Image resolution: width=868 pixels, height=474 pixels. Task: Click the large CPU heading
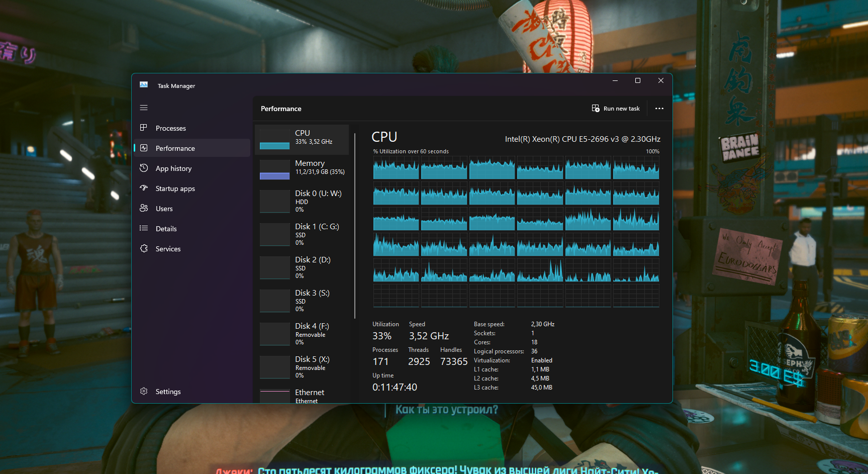coord(384,137)
